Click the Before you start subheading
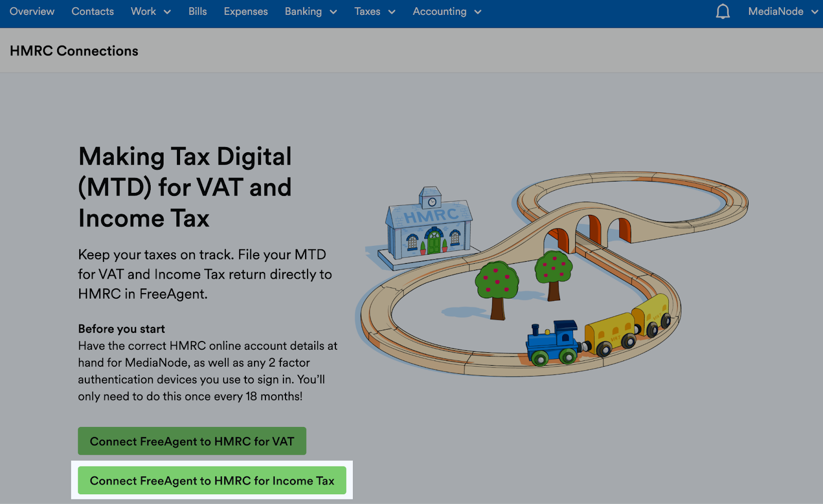The width and height of the screenshot is (823, 504). 121,329
